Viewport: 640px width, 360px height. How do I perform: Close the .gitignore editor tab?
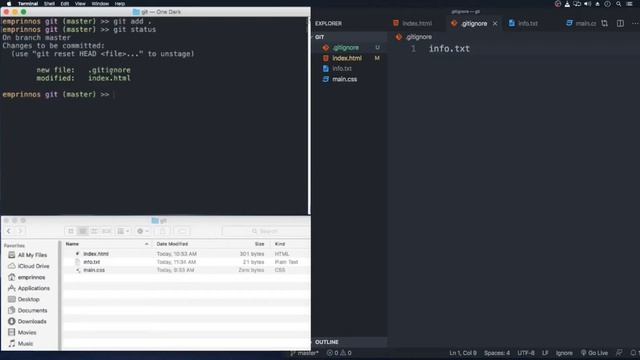point(495,24)
